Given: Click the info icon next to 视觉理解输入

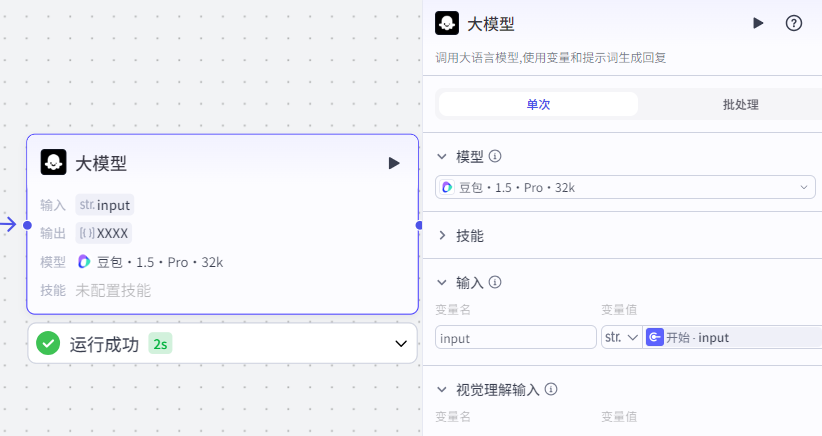Looking at the screenshot, I should [x=551, y=389].
